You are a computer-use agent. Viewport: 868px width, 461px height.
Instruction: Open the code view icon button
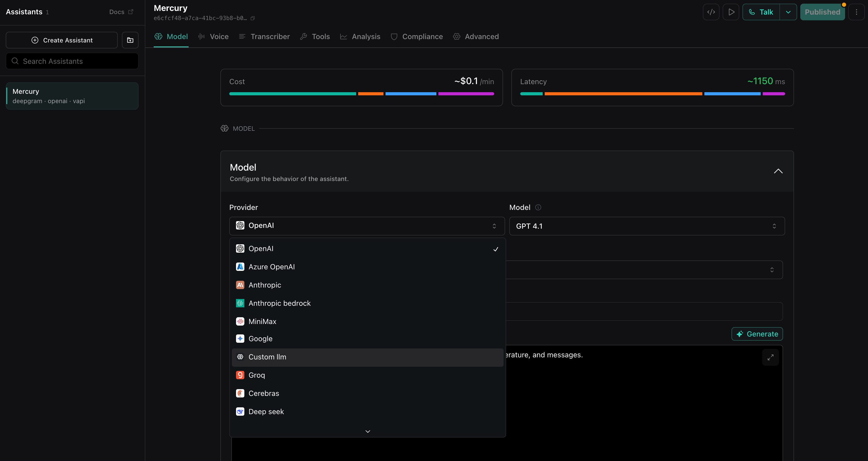coord(711,12)
